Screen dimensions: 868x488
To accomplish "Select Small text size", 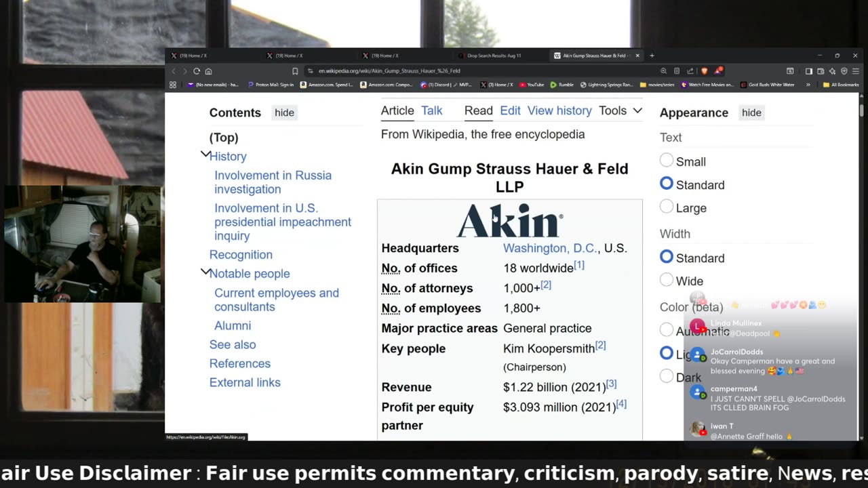I will point(667,161).
